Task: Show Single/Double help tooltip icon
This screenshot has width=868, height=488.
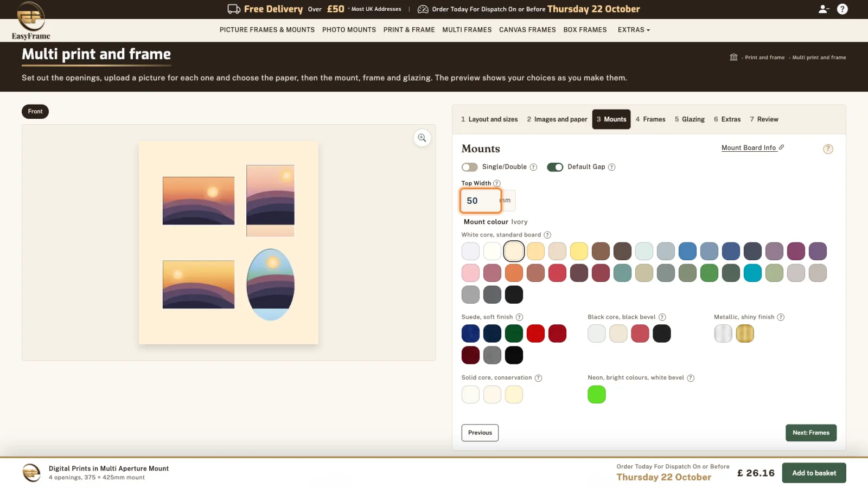Action: [x=533, y=167]
